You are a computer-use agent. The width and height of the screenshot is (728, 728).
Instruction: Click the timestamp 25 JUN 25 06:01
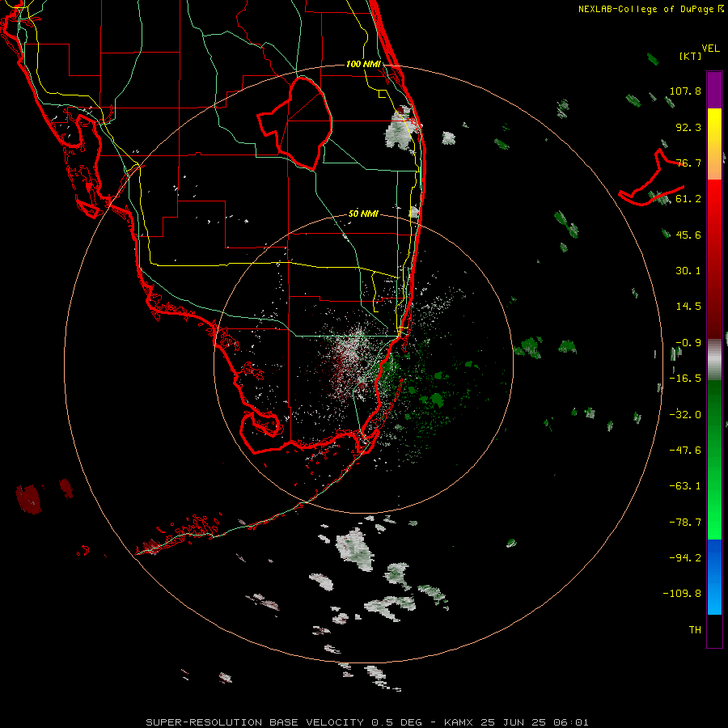(x=534, y=722)
